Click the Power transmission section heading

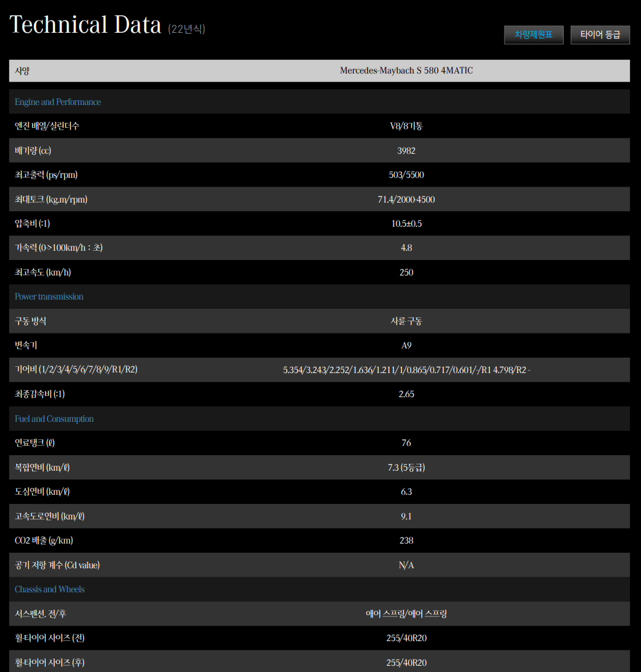pyautogui.click(x=49, y=296)
